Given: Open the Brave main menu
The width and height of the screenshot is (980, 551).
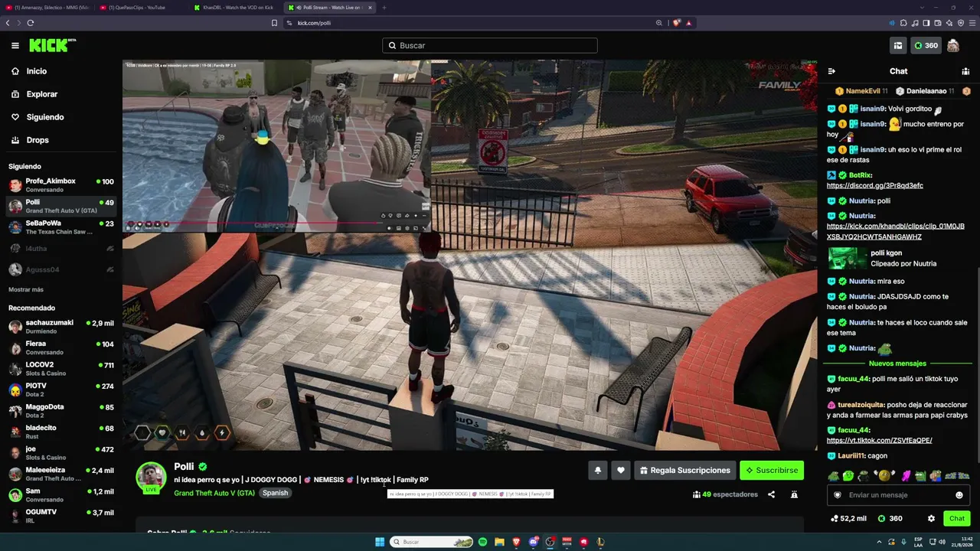Looking at the screenshot, I should coord(972,23).
